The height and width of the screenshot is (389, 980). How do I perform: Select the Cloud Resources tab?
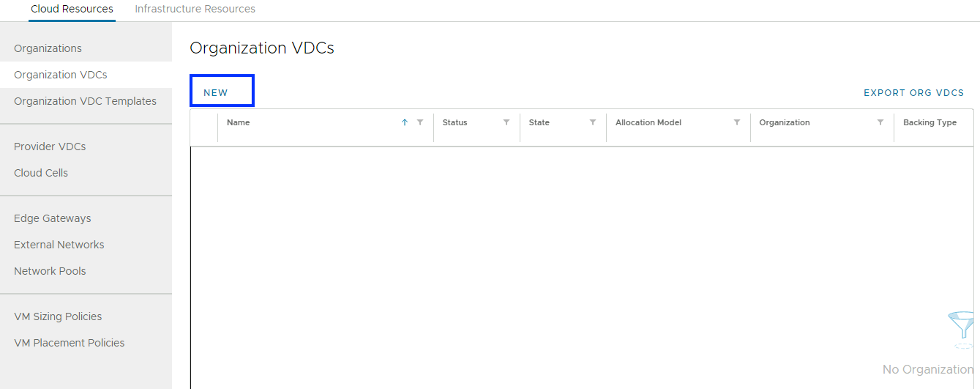pos(72,9)
